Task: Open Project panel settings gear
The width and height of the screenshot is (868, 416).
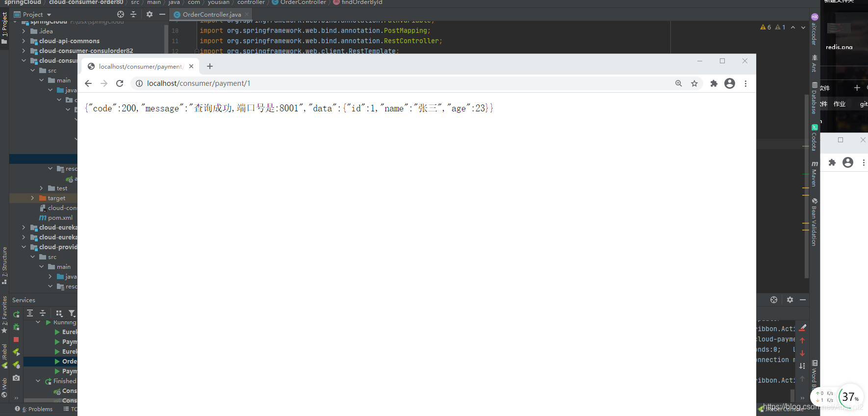Action: click(x=150, y=14)
